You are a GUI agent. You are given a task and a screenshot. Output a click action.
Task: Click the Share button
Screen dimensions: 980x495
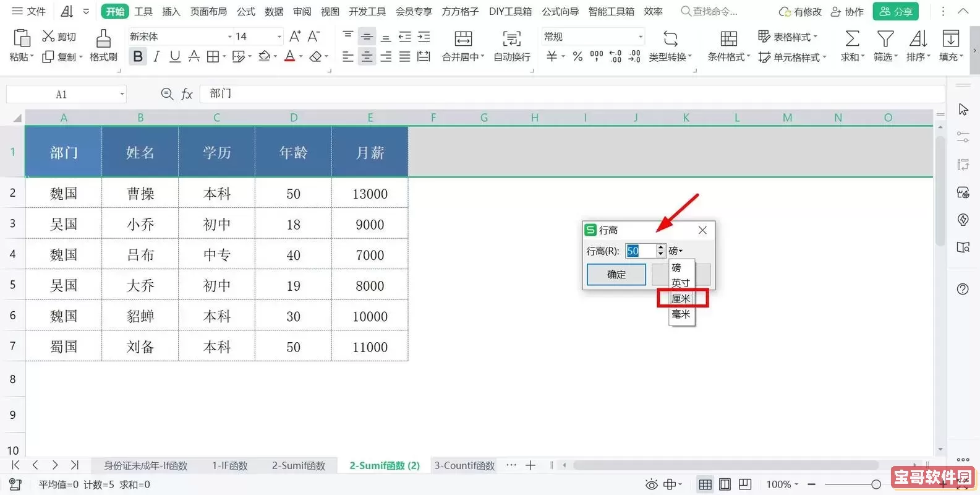click(x=896, y=11)
